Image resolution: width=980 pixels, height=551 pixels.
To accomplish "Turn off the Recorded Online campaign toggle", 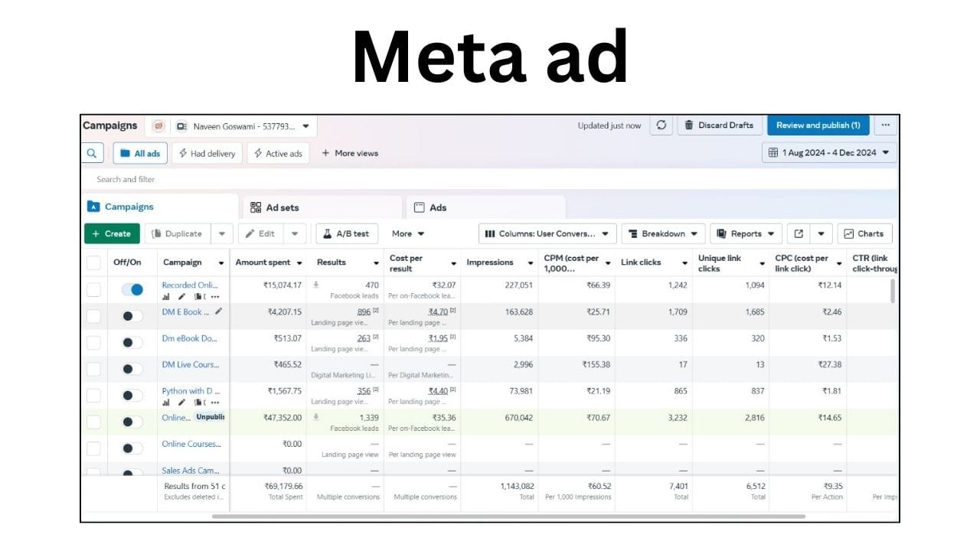I will click(x=132, y=290).
